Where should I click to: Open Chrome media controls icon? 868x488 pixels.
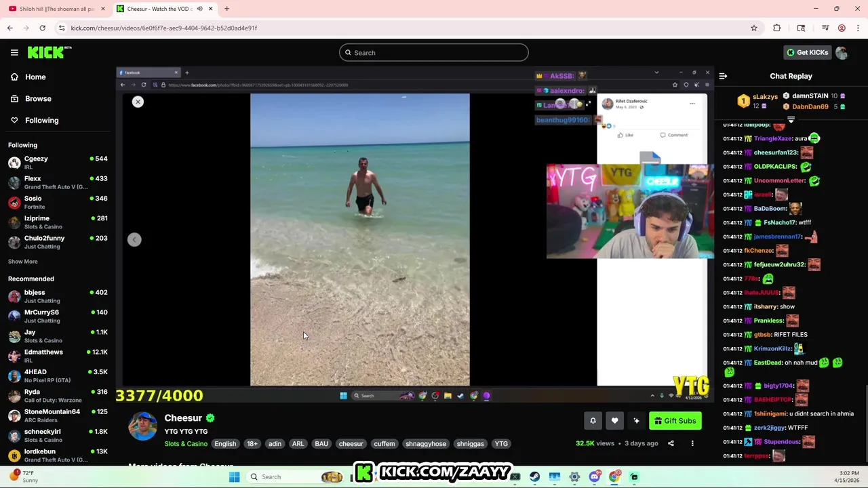825,28
